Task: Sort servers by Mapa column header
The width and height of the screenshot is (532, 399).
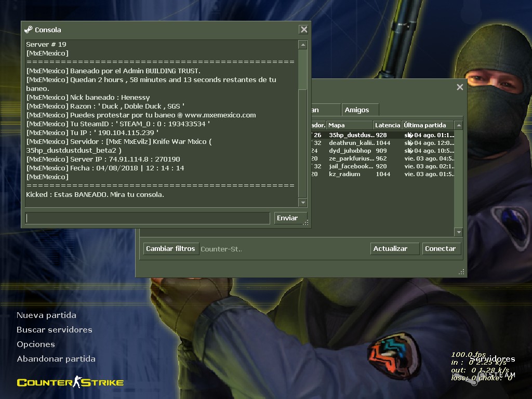Action: [x=350, y=125]
